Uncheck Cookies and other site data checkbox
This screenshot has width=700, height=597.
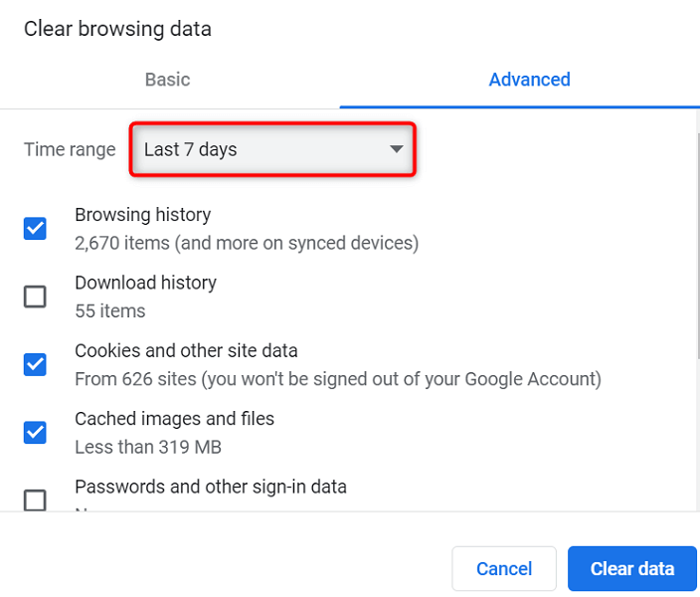pyautogui.click(x=35, y=364)
